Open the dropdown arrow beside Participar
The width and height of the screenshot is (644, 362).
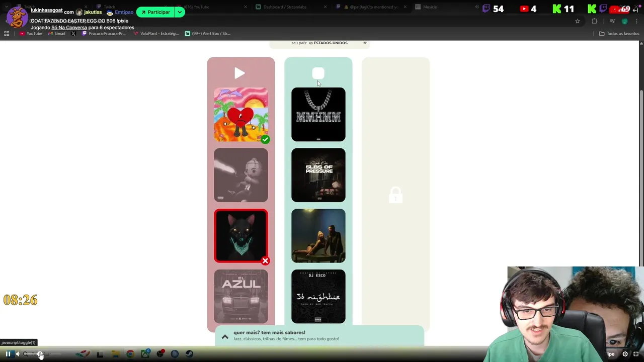tap(180, 12)
